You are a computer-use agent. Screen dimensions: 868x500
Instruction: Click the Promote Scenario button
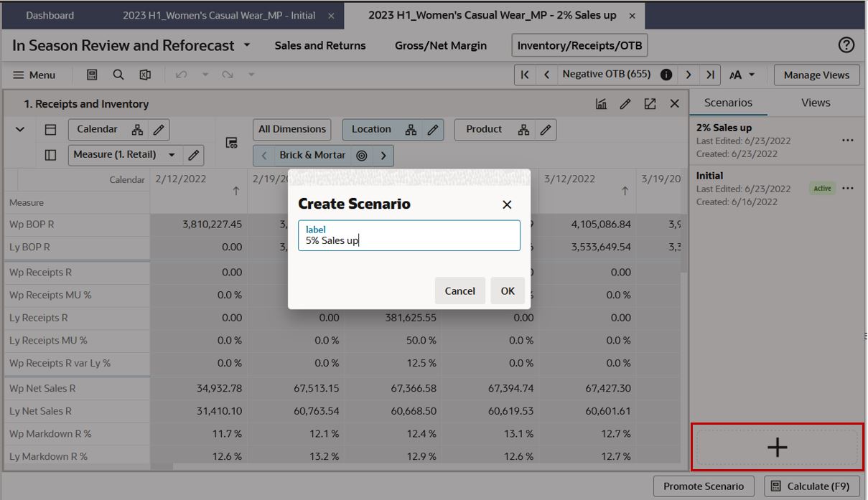click(x=704, y=486)
